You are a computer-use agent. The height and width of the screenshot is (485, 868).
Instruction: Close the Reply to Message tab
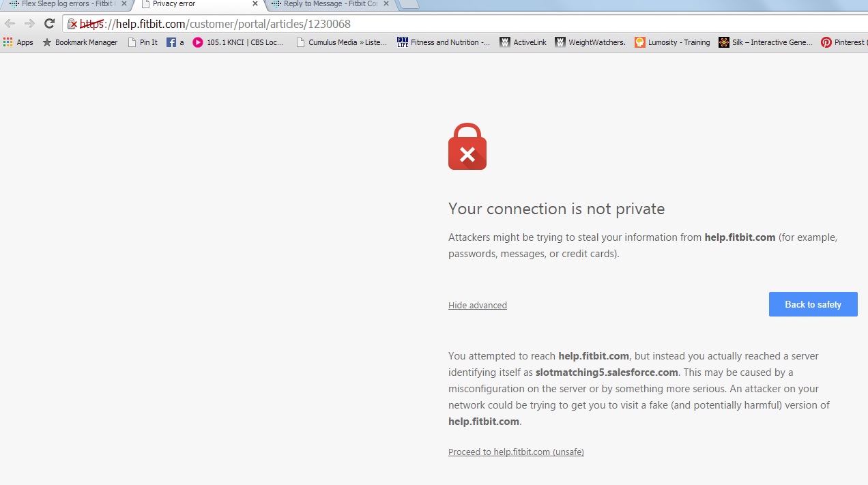tap(386, 4)
